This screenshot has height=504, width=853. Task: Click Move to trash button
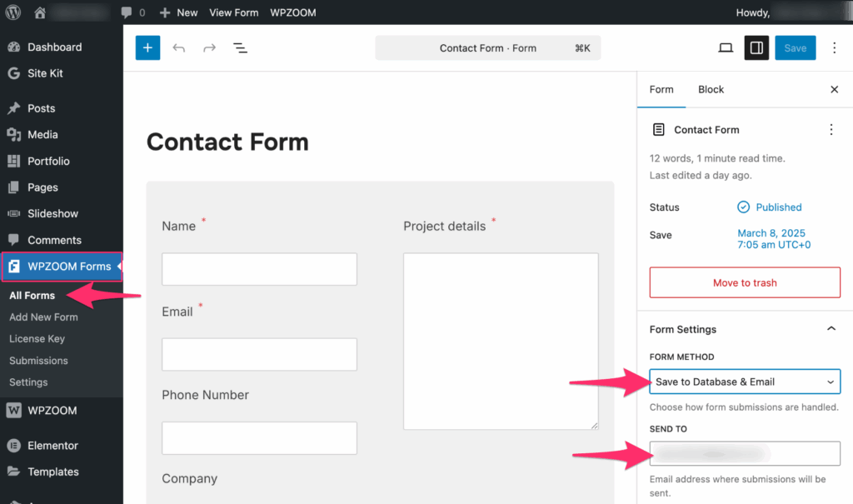coord(745,282)
